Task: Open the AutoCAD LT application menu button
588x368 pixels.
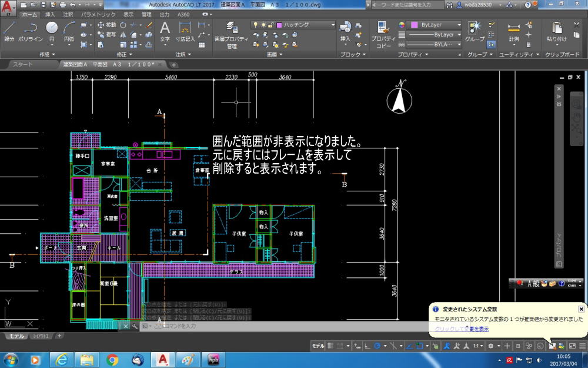Action: tap(8, 8)
